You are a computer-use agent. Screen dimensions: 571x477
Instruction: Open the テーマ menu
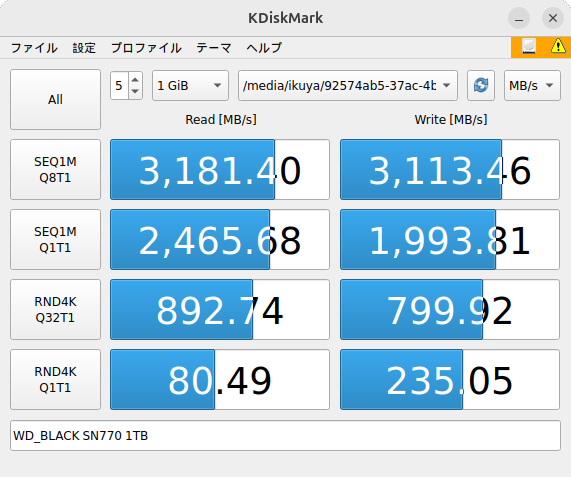(x=214, y=48)
